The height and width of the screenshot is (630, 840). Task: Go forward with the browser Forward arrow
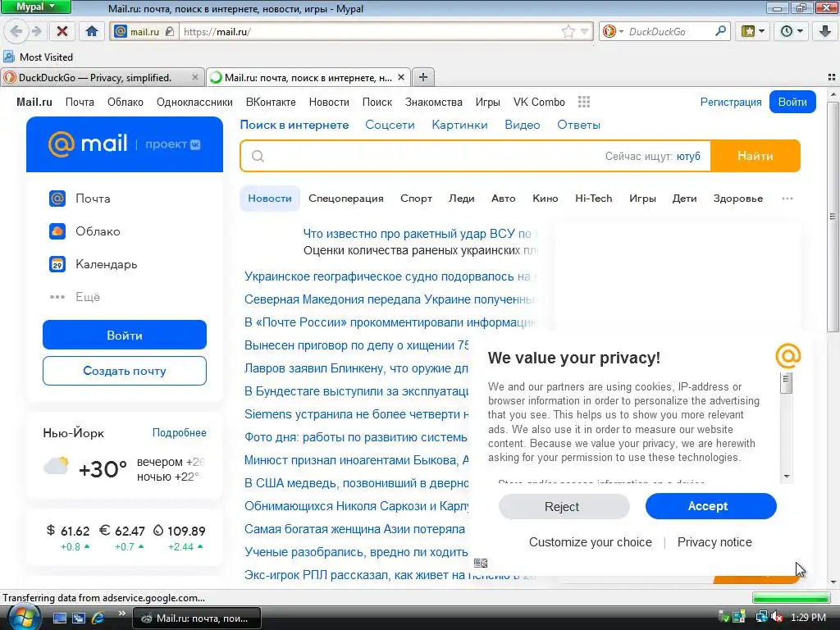tap(36, 31)
